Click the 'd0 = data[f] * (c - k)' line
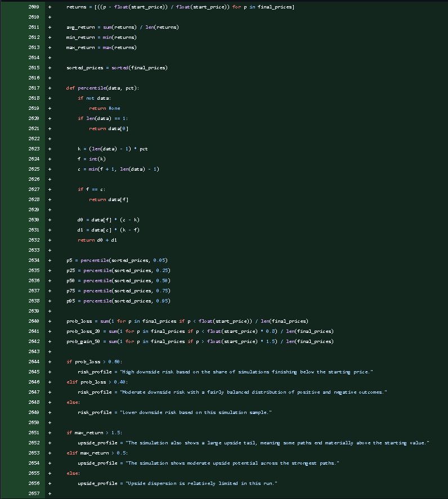The height and width of the screenshot is (499, 448). point(109,220)
